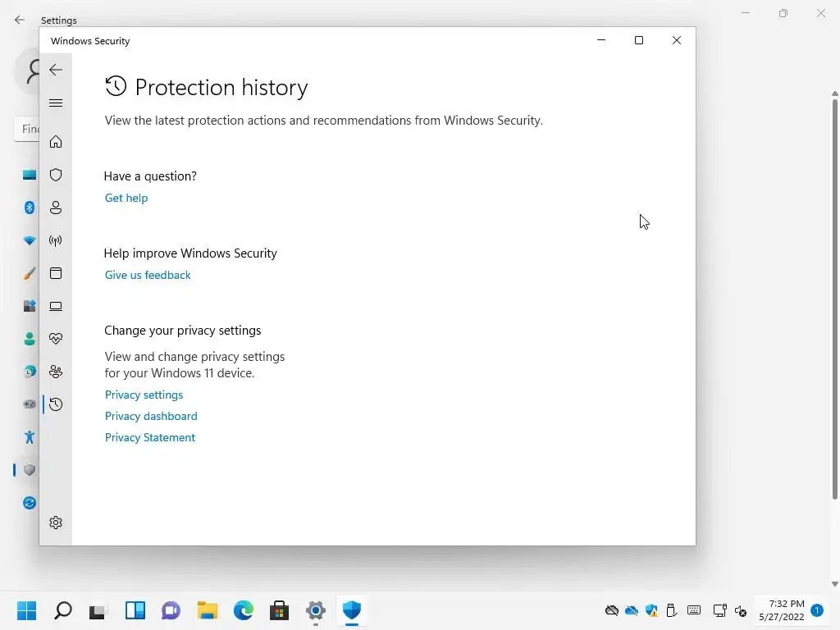Click the muted volume tray icon
This screenshot has height=630, width=840.
(x=741, y=610)
